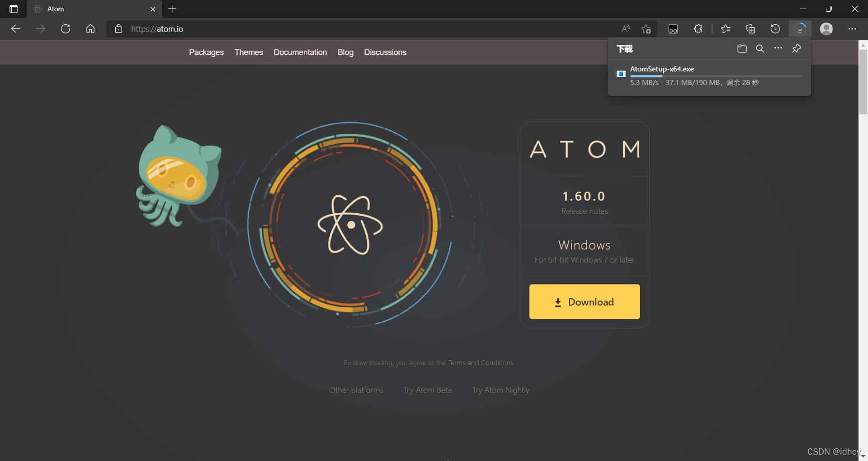This screenshot has height=461, width=868.
Task: Open browsing History from the toolbar
Action: click(x=775, y=28)
